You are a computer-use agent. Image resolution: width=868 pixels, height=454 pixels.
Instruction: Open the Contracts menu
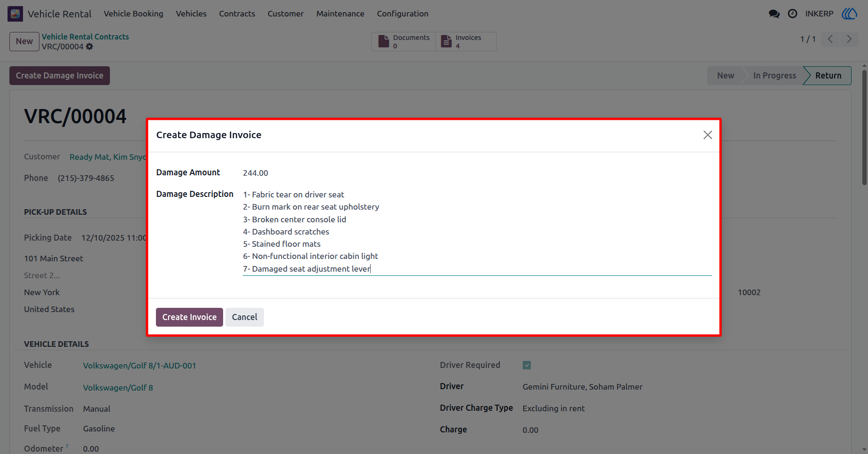237,14
